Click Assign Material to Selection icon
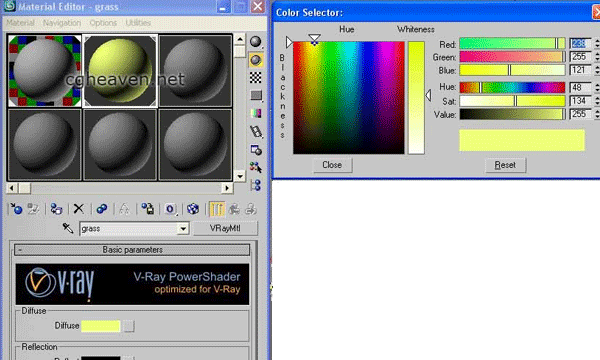The image size is (600, 360). click(56, 209)
